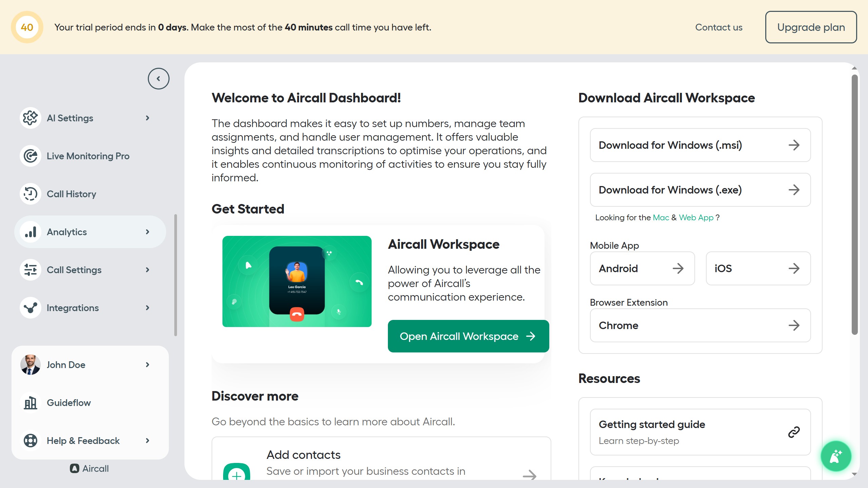Click the Contact us link
Image resolution: width=868 pixels, height=488 pixels.
coord(719,27)
